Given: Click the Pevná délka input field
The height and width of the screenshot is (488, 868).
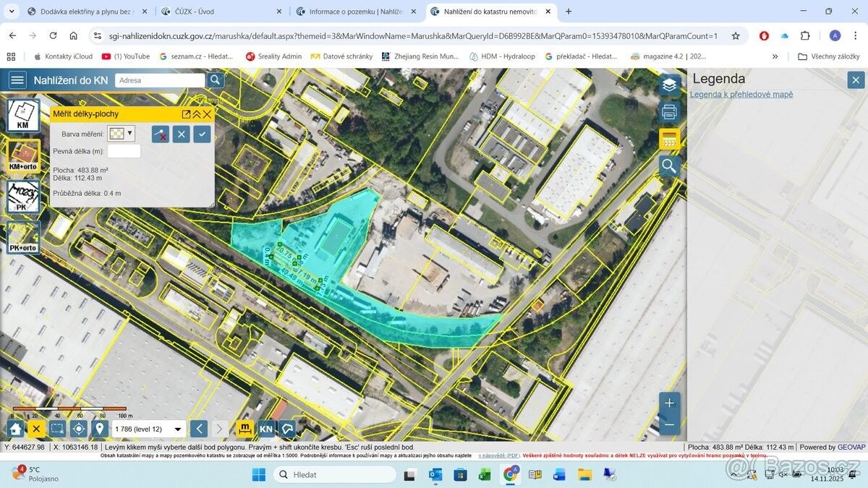Looking at the screenshot, I should pyautogui.click(x=124, y=151).
